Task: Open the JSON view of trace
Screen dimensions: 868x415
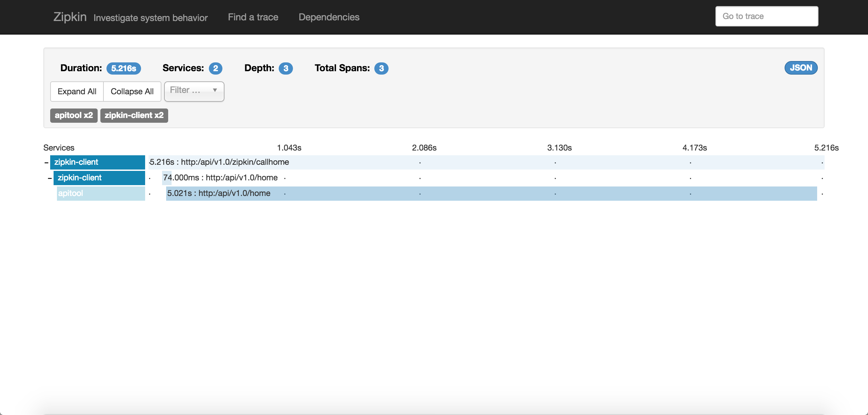Action: click(801, 68)
